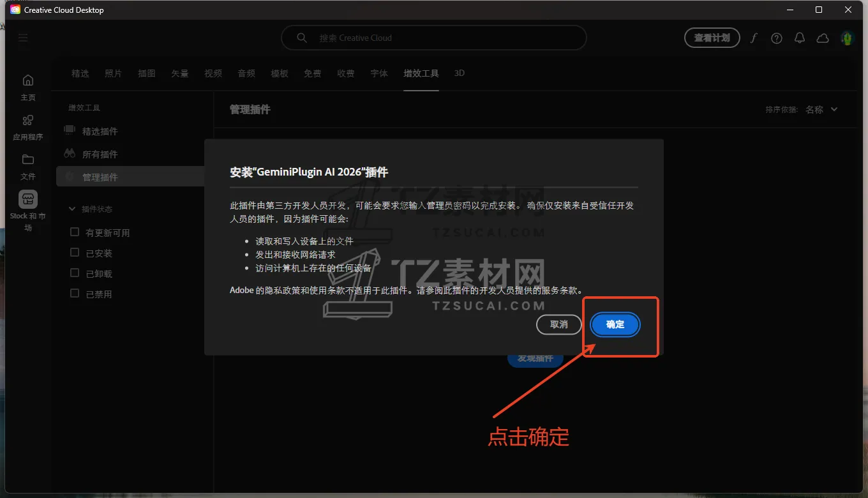Switch to the 3D tab
Screen dimensions: 868x498
pyautogui.click(x=460, y=73)
